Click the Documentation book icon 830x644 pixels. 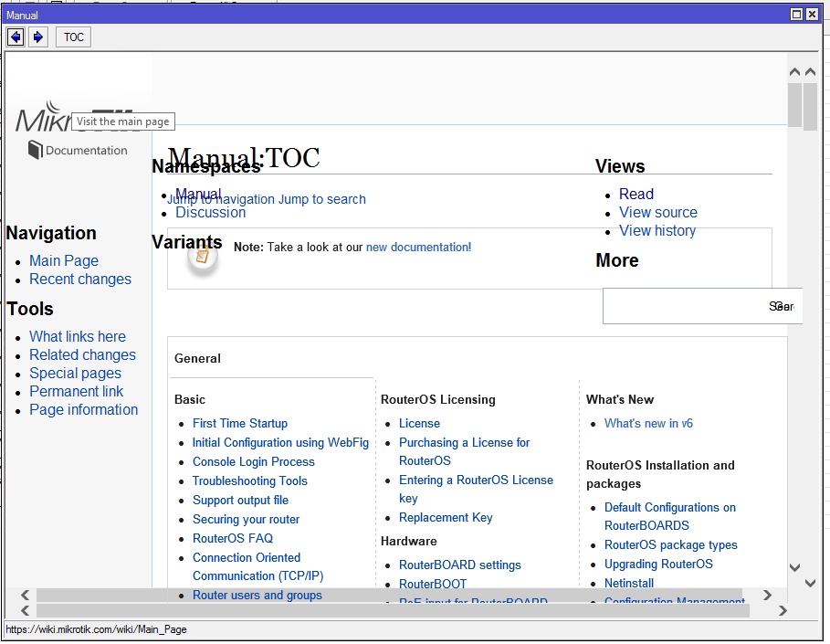(x=36, y=150)
